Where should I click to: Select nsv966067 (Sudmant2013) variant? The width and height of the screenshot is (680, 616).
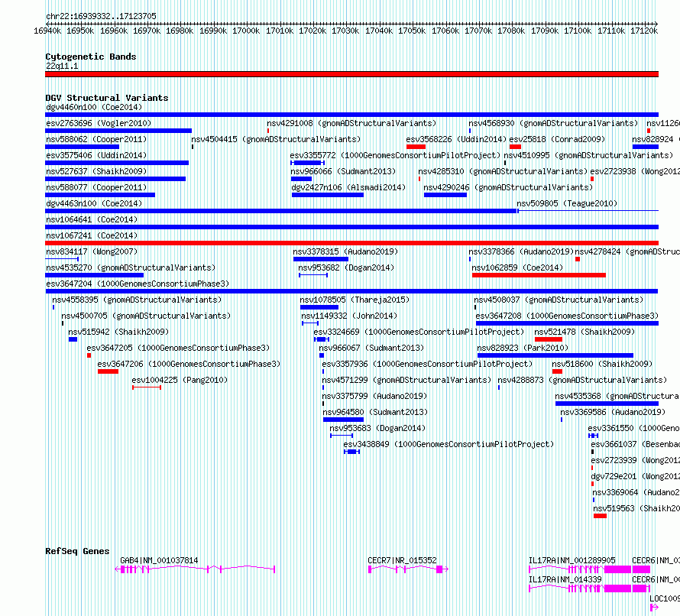pyautogui.click(x=371, y=348)
